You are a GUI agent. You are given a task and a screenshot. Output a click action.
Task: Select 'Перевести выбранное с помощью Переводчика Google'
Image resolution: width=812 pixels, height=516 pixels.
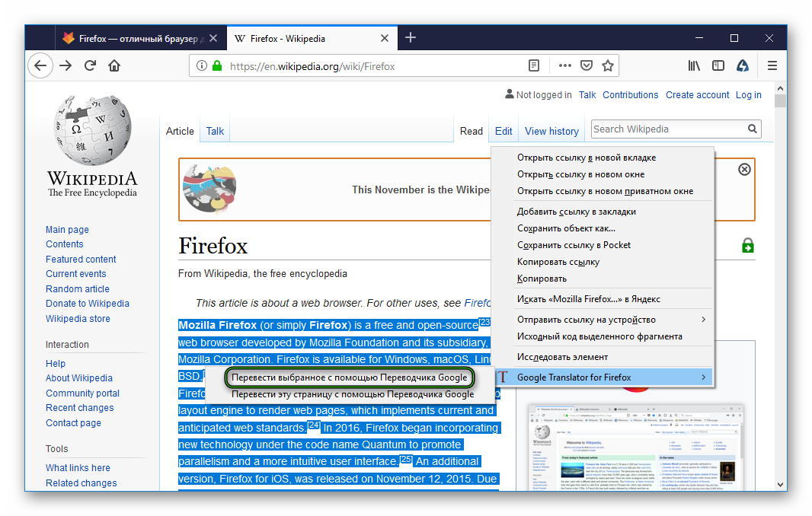pyautogui.click(x=350, y=377)
